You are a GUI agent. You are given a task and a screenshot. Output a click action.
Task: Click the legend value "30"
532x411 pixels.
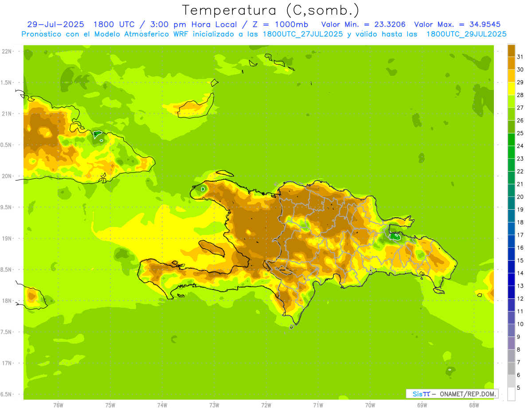(x=520, y=70)
